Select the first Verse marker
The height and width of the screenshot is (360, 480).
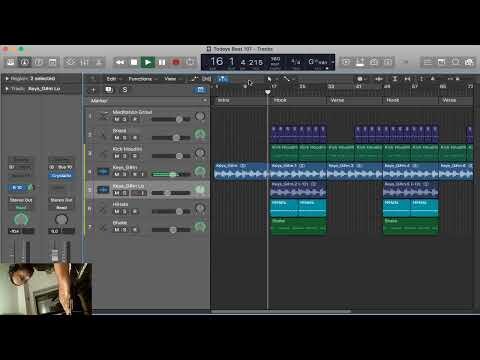point(355,100)
